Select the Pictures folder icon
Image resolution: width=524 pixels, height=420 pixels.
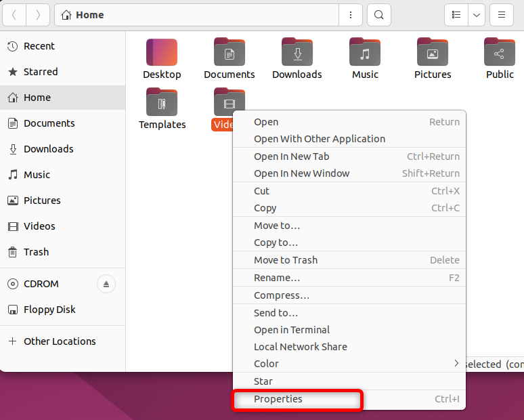pyautogui.click(x=433, y=53)
